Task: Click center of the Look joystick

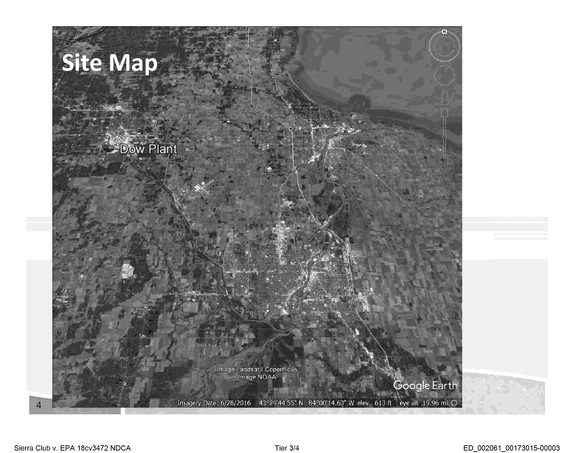Action: (x=444, y=47)
